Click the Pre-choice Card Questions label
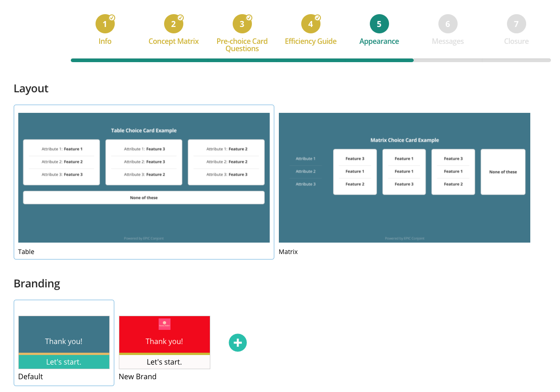Screen dimensions: 560x392 coord(242,45)
